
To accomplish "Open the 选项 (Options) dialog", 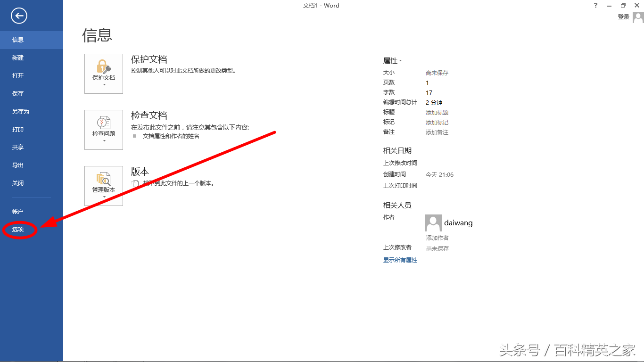I will pos(32,230).
